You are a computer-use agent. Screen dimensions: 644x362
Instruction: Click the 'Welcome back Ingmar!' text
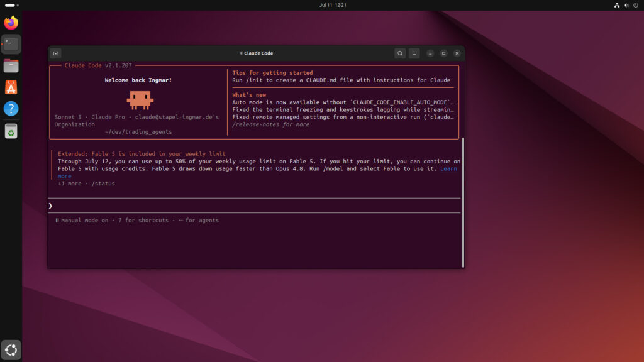pos(138,80)
